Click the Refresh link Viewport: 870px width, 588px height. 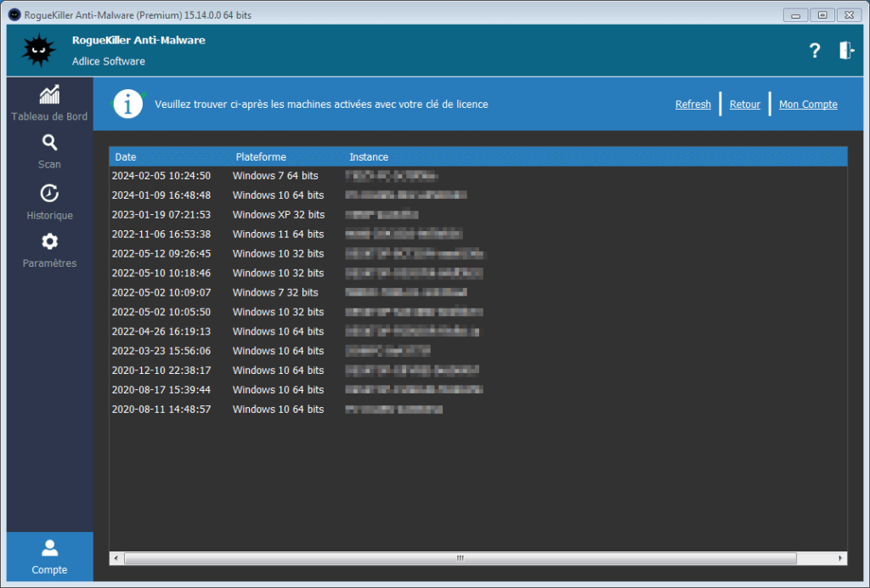pos(693,105)
